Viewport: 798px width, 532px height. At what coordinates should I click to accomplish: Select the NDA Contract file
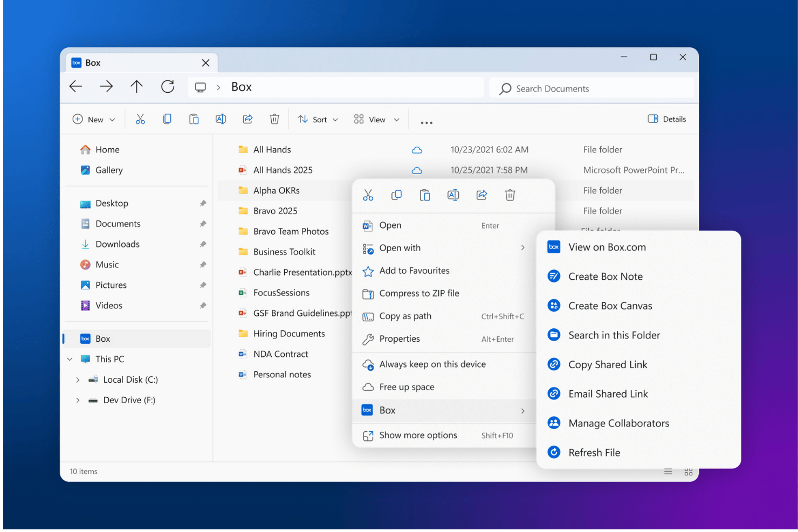pos(281,354)
